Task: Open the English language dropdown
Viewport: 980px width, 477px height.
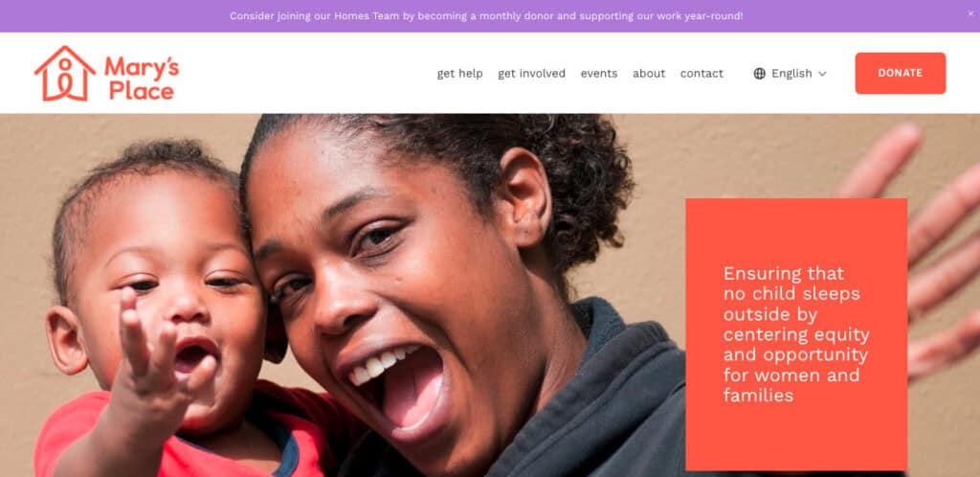Action: tap(790, 74)
